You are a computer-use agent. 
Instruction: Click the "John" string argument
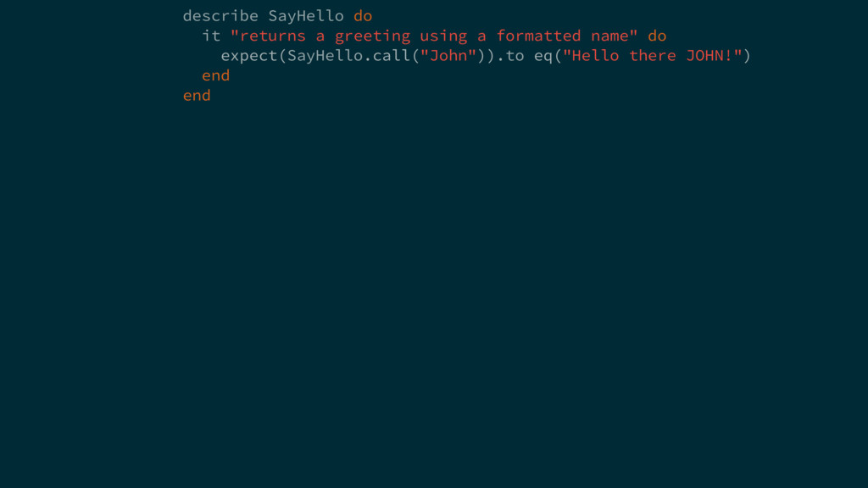448,56
